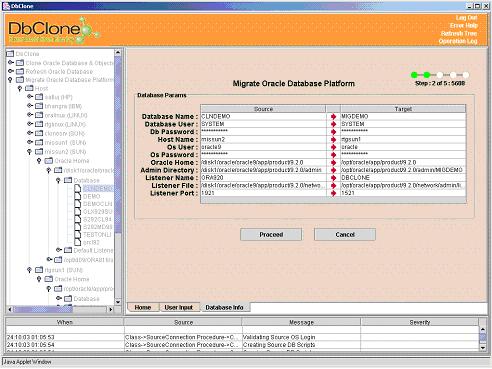Viewport: 492px width, 369px height.
Task: Click the DEMO database document icon
Action: tap(77, 196)
